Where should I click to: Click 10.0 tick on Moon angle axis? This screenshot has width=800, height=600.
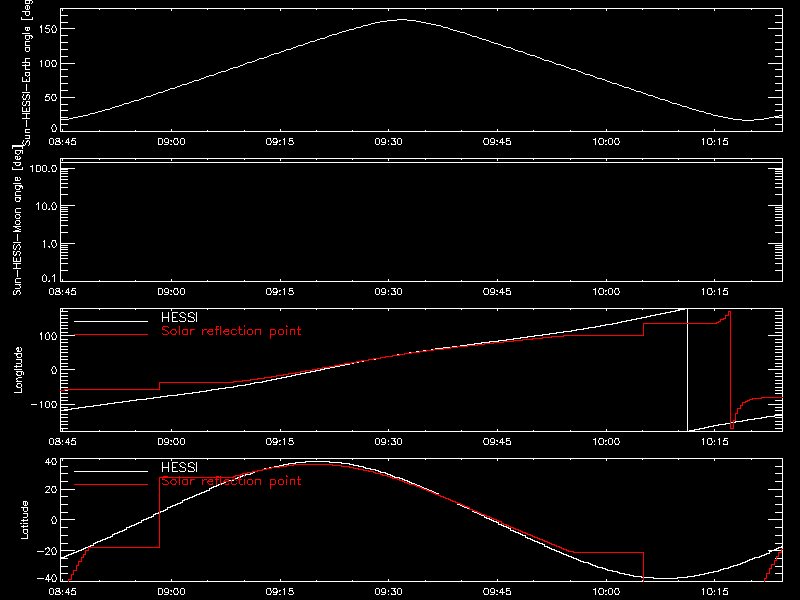click(x=46, y=206)
